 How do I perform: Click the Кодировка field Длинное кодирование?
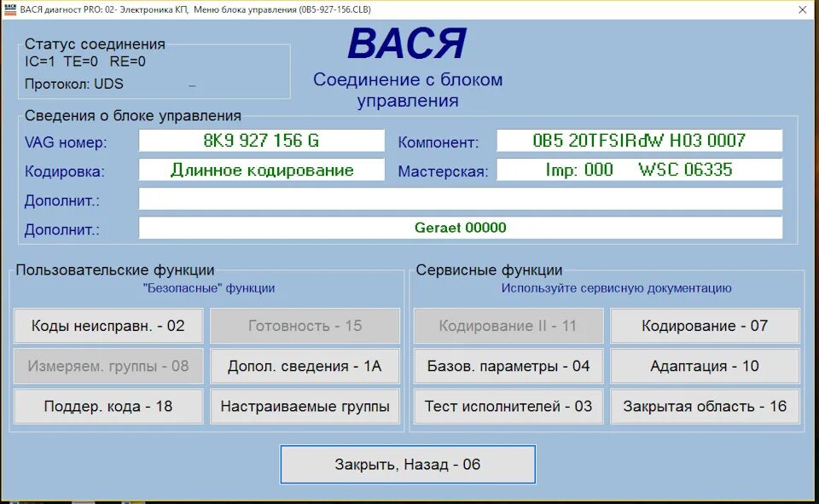[262, 170]
